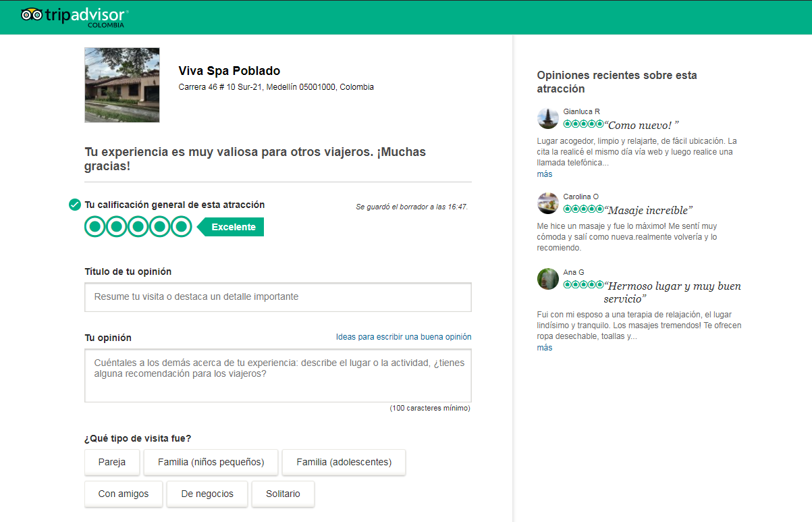The width and height of the screenshot is (812, 522).
Task: Expand Ana G's review with 'más'
Action: pos(544,348)
